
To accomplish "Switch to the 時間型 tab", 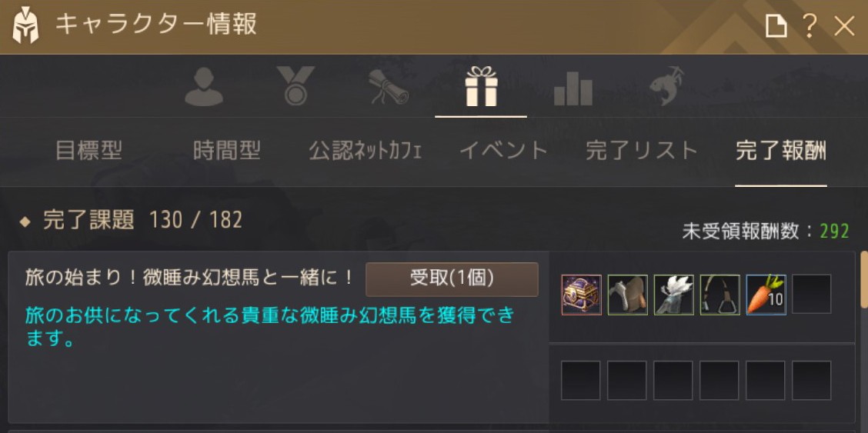I will click(227, 151).
